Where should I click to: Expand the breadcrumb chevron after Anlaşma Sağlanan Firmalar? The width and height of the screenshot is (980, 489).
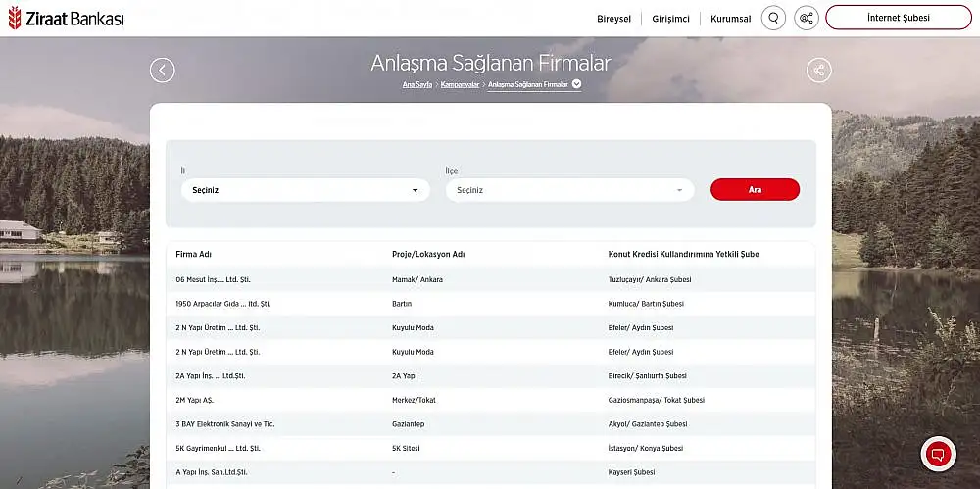point(577,84)
